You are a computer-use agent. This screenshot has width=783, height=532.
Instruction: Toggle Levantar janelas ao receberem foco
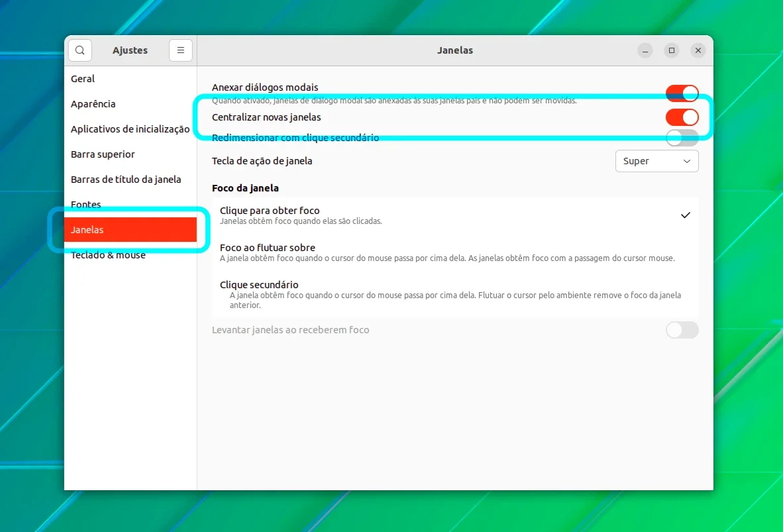pyautogui.click(x=682, y=330)
